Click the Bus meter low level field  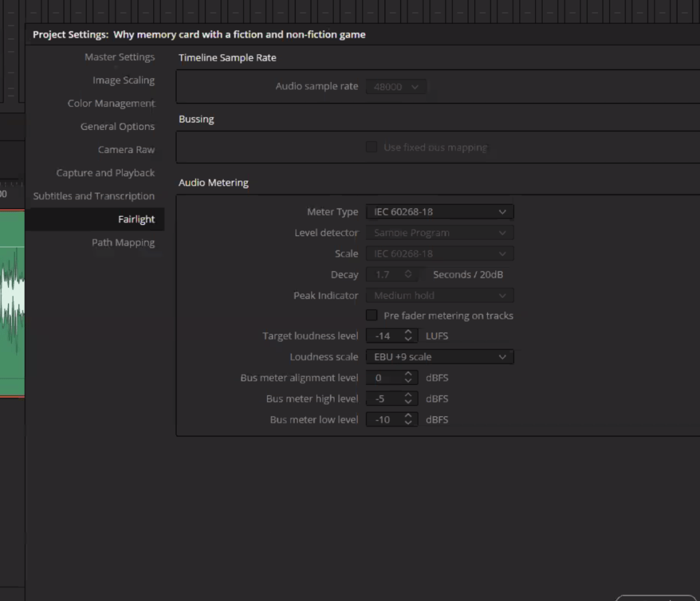tap(385, 419)
